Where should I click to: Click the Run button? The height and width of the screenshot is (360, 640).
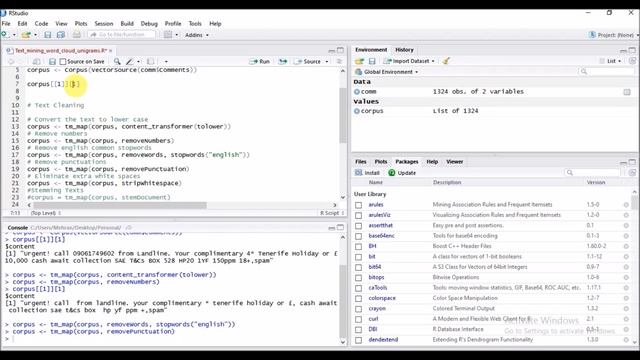point(260,61)
